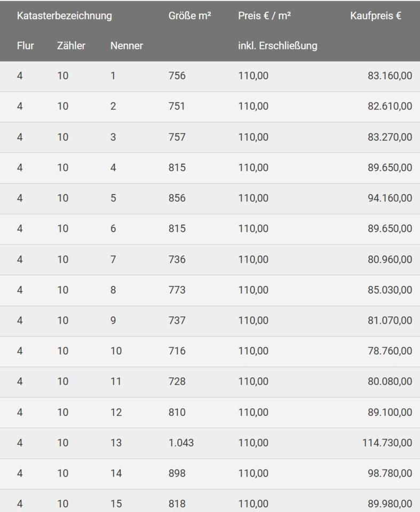Click the size value 716
The height and width of the screenshot is (512, 420).
click(x=177, y=351)
